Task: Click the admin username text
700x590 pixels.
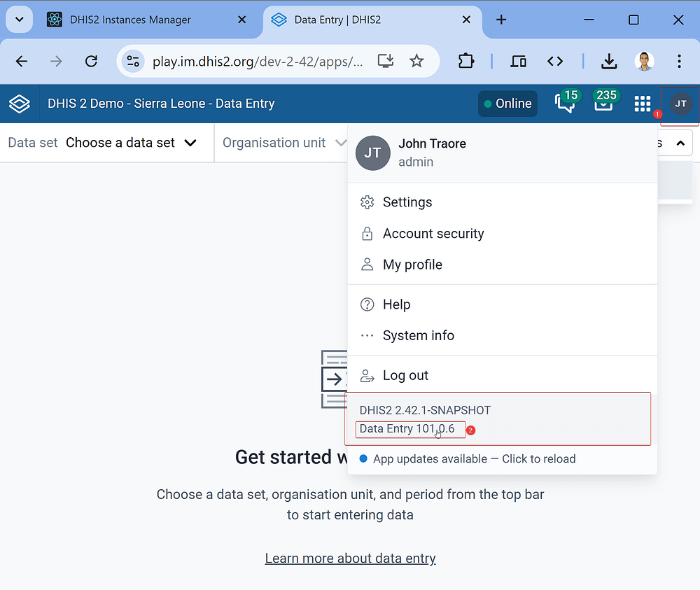Action: pos(416,162)
